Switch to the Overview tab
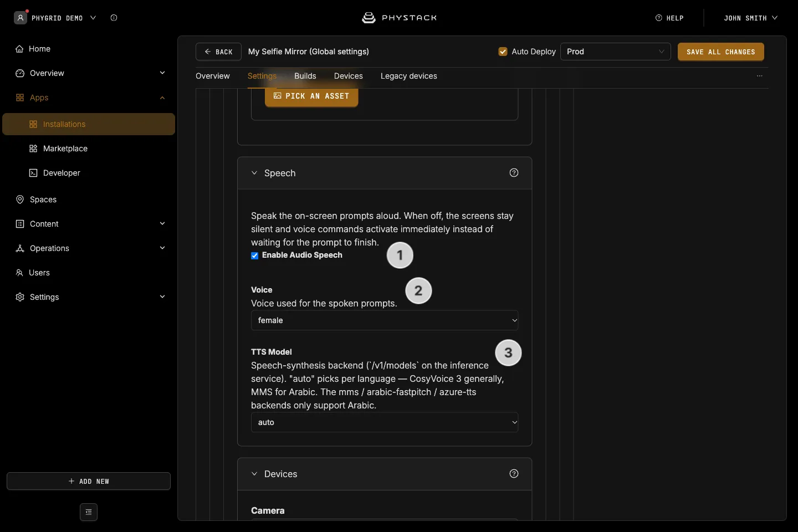The width and height of the screenshot is (798, 532). (213, 76)
